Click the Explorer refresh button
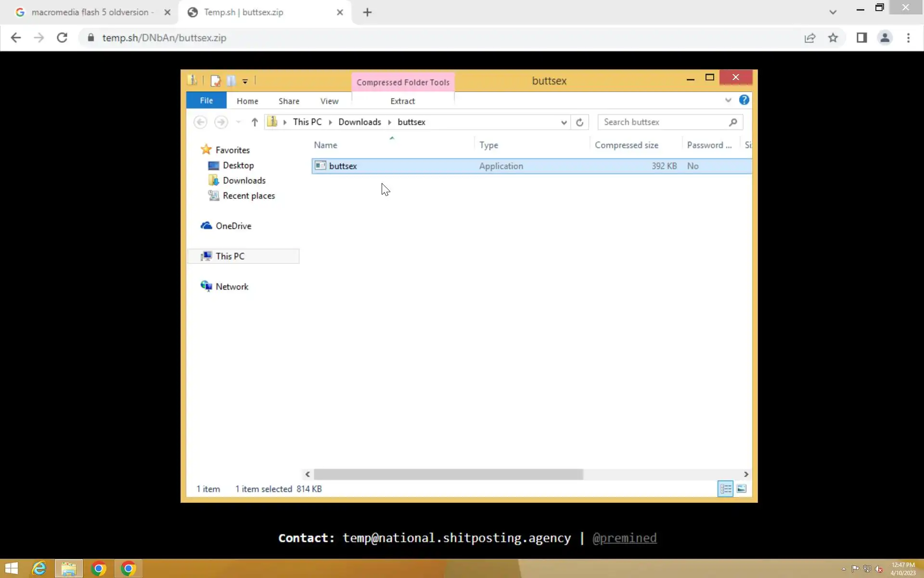The width and height of the screenshot is (924, 578). tap(579, 122)
